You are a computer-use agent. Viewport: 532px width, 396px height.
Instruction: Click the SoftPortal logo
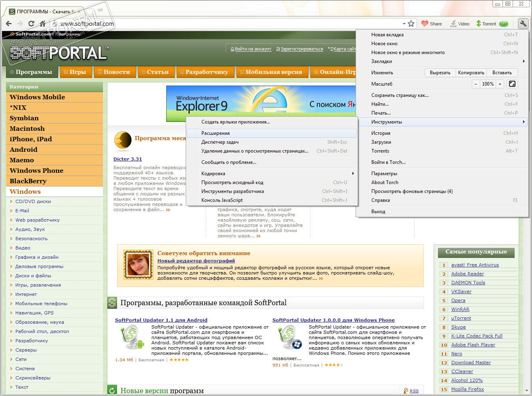click(x=59, y=52)
